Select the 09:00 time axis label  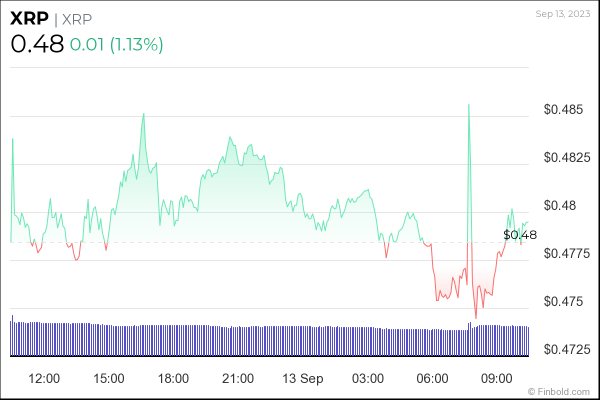497,378
